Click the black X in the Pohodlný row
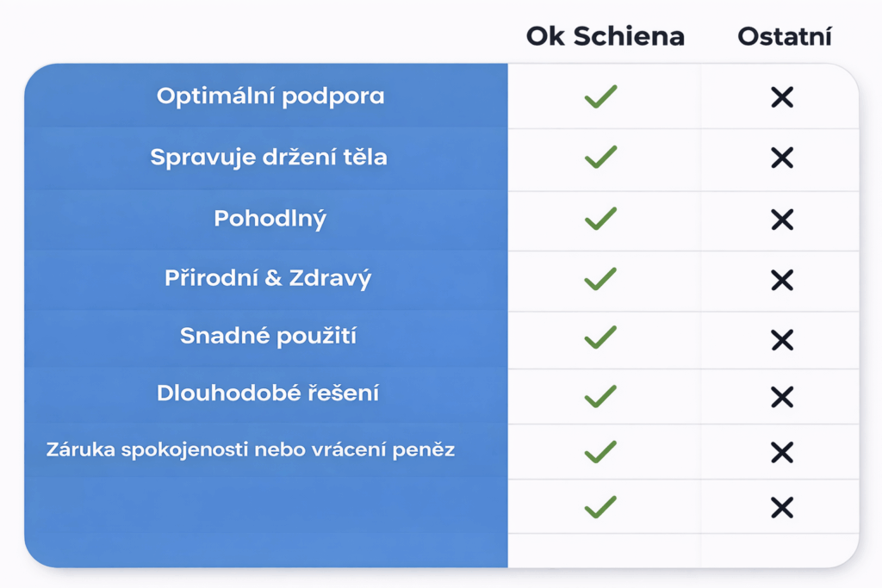This screenshot has height=588, width=882. (782, 220)
